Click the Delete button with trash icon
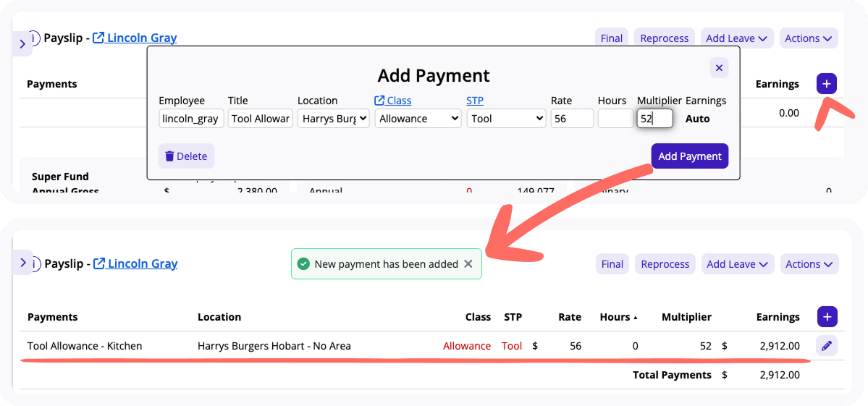The image size is (868, 406). point(186,156)
